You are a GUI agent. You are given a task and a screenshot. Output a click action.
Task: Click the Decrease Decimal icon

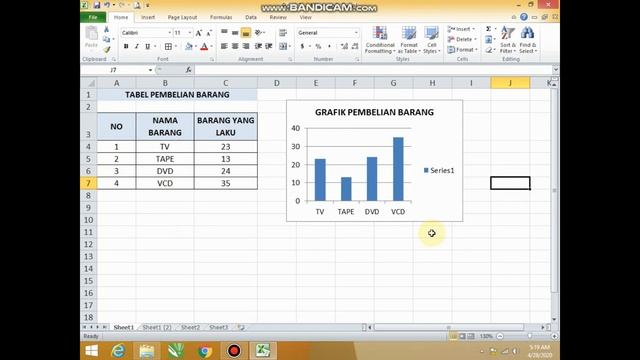click(x=355, y=47)
